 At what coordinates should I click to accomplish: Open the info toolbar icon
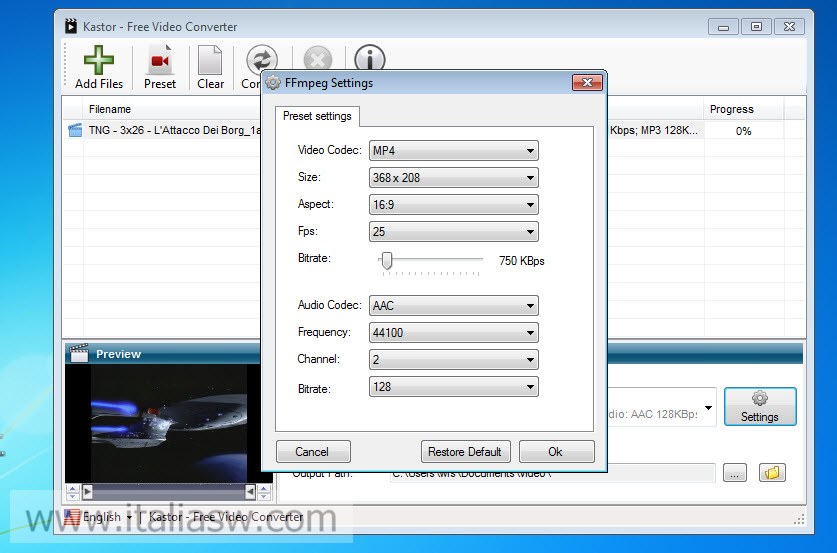coord(369,58)
